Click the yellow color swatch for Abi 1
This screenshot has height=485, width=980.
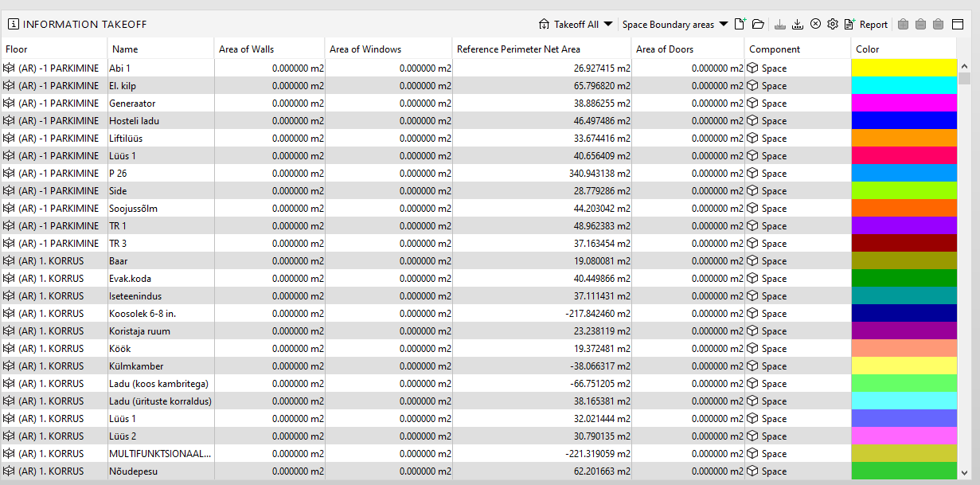(x=904, y=68)
